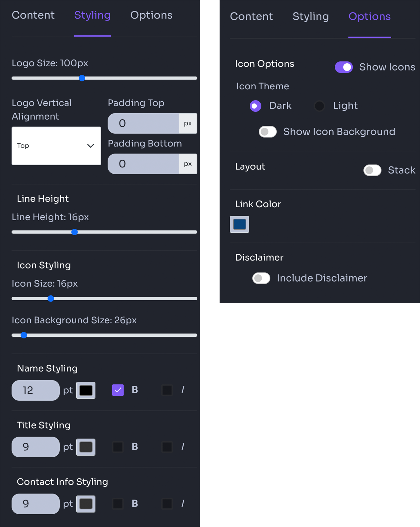Image resolution: width=420 pixels, height=527 pixels.
Task: Open the Styling tab in right panel
Action: click(311, 17)
